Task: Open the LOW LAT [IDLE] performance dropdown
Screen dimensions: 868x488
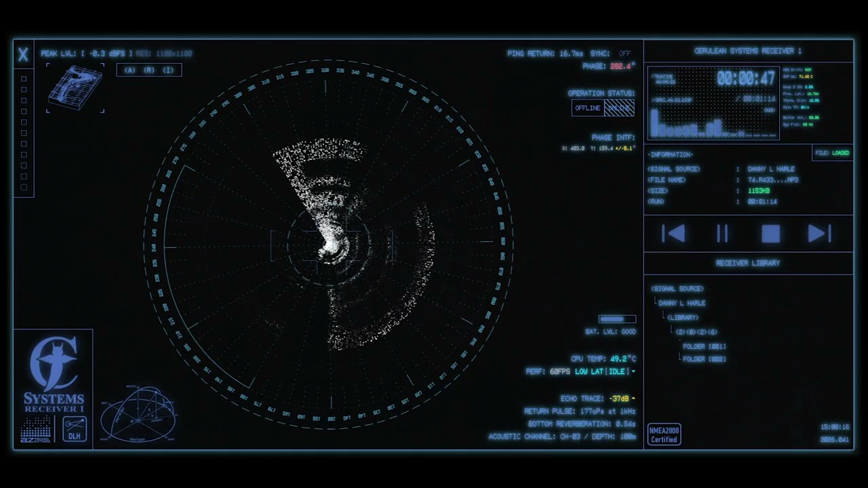Action: pyautogui.click(x=605, y=371)
